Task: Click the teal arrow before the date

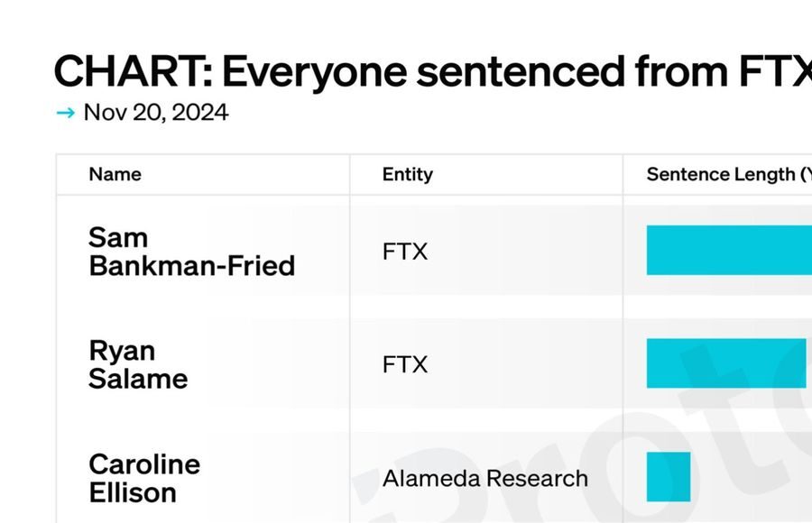Action: pos(66,113)
